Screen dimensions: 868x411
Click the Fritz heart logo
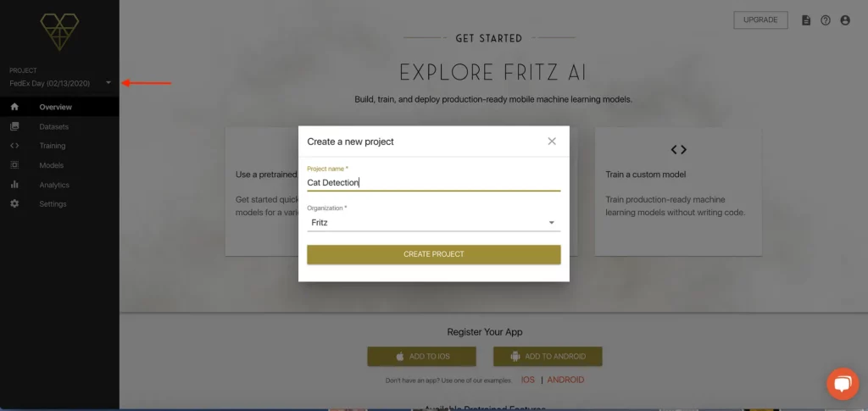pyautogui.click(x=59, y=31)
